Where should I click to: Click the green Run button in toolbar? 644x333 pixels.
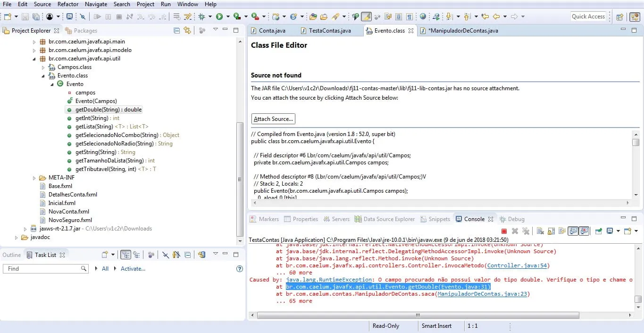coord(219,17)
